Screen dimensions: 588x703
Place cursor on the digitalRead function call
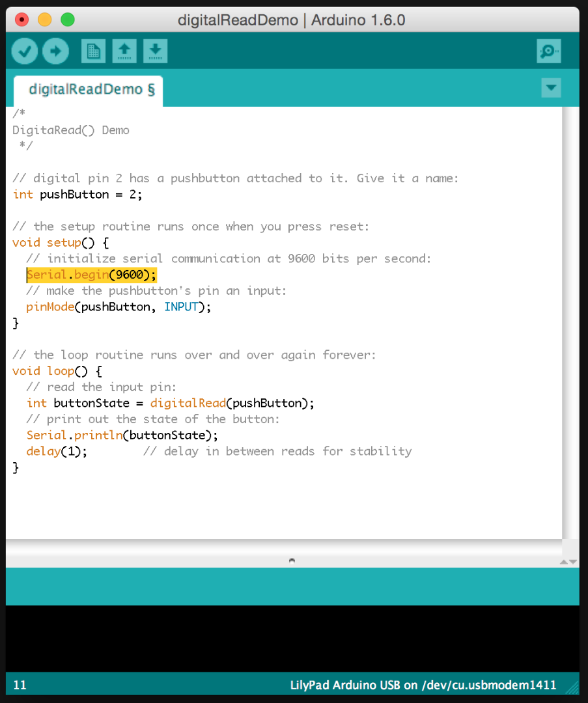pos(188,403)
